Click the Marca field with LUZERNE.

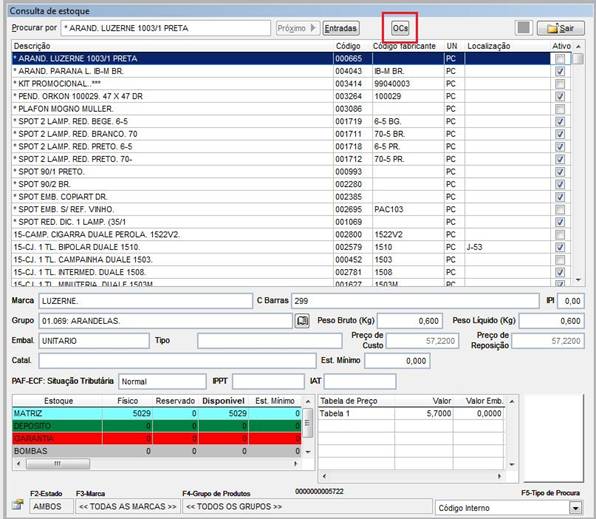[x=146, y=301]
